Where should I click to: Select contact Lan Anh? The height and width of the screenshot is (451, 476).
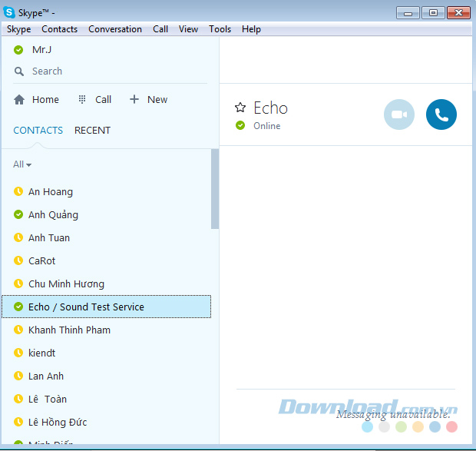point(106,376)
